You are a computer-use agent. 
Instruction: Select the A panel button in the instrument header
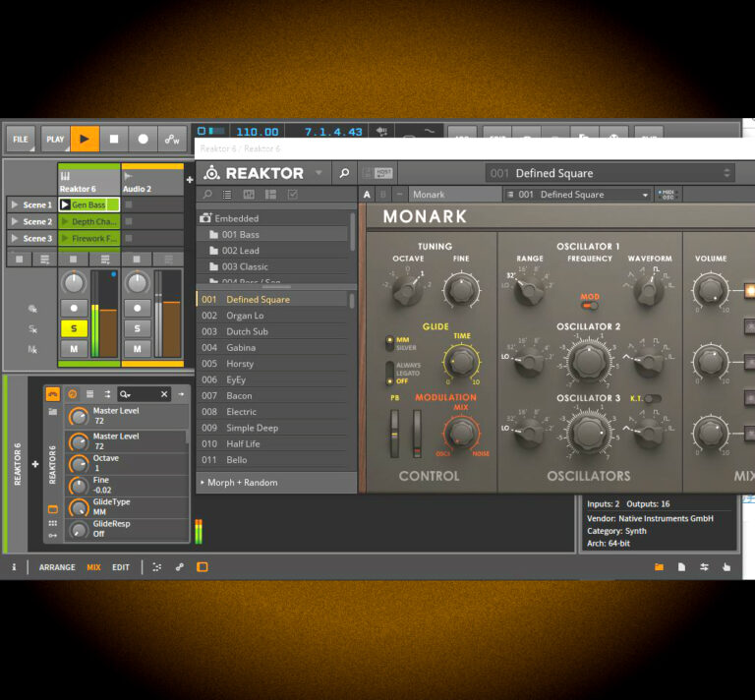(x=367, y=195)
